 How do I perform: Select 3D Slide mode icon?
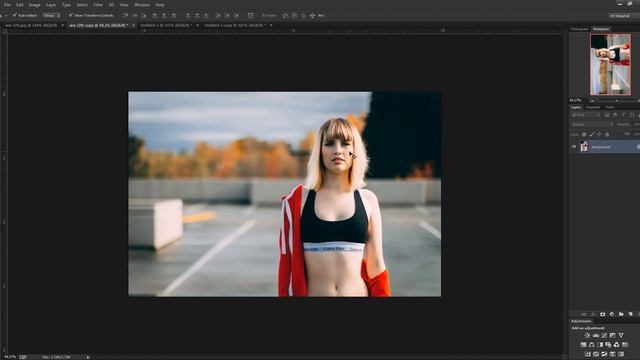[x=312, y=16]
